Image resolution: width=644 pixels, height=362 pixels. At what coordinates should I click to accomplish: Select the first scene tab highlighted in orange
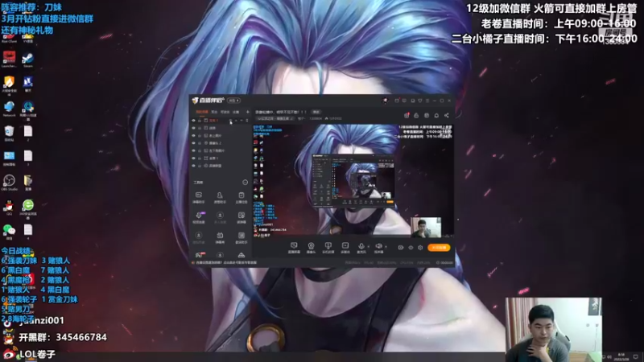pos(202,112)
